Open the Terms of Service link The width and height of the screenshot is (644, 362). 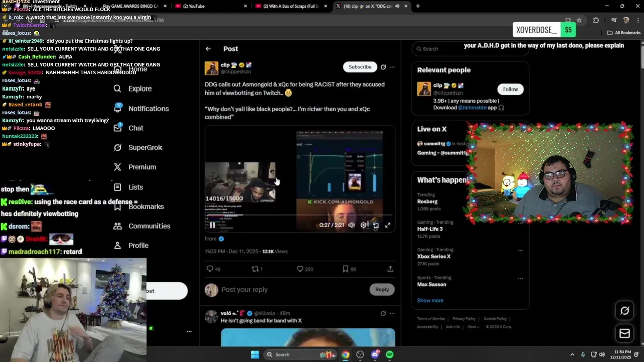[x=431, y=319]
